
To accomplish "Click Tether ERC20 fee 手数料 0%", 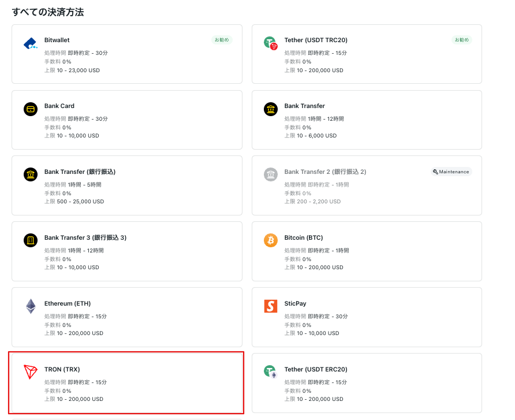I will (298, 391).
